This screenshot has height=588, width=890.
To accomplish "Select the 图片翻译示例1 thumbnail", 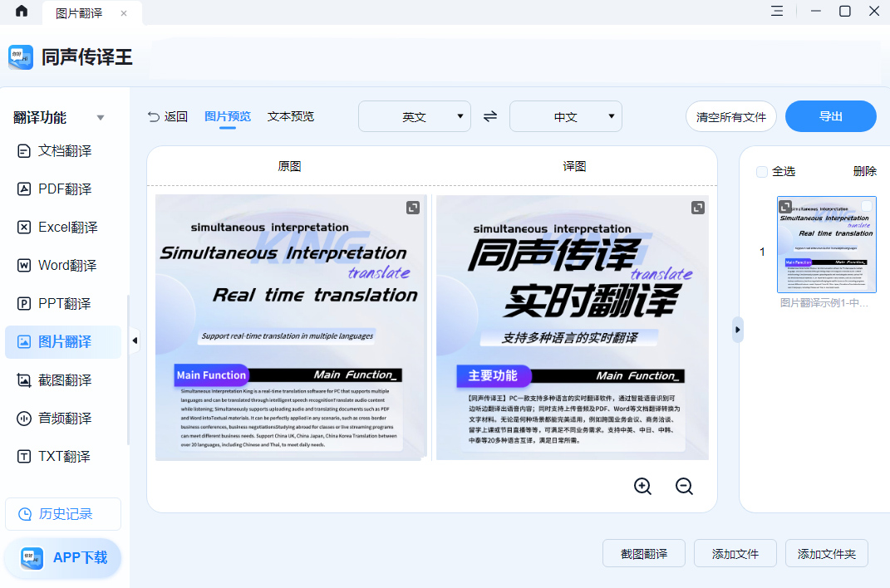I will click(x=826, y=244).
